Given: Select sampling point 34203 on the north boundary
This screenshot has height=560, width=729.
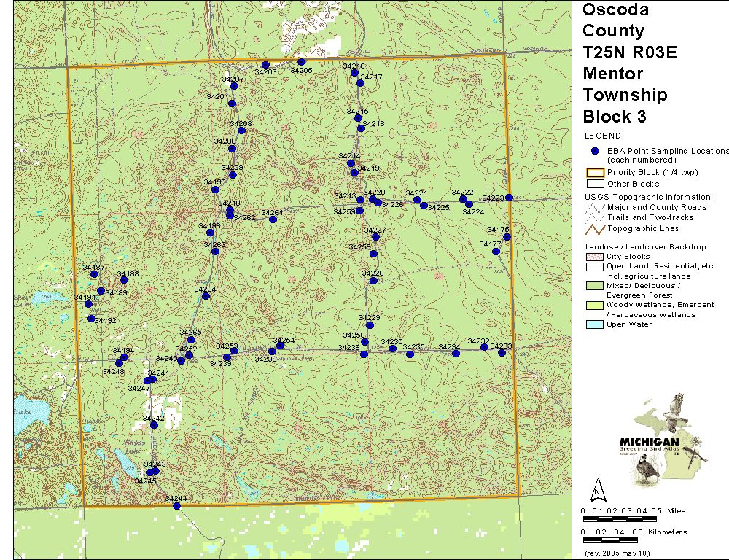Looking at the screenshot, I should coord(265,66).
